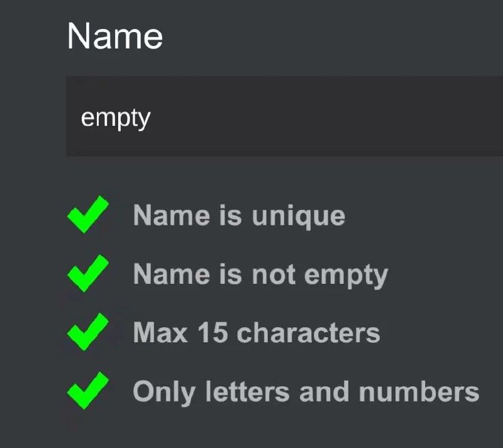Click the word "characters" in the third rule

pos(308,333)
